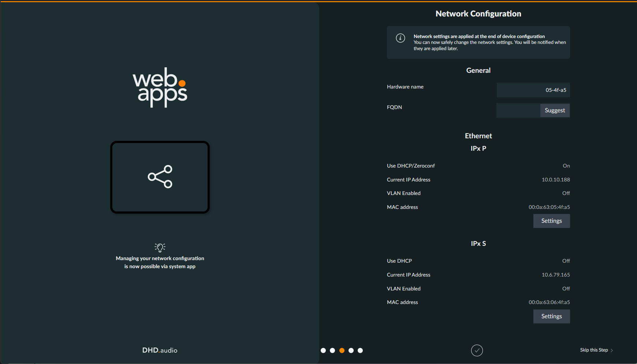Confirm with the checkmark circle icon

477,350
